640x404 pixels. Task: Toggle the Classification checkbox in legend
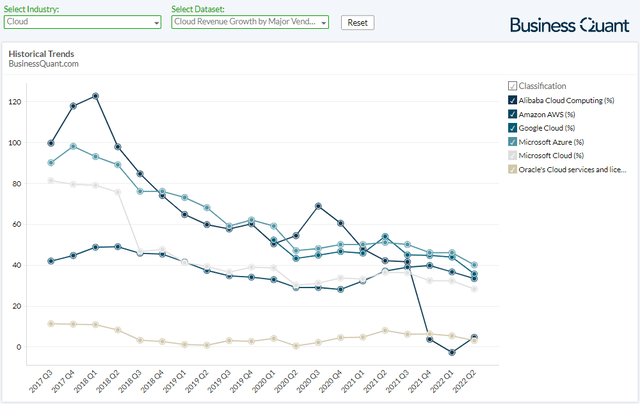click(x=513, y=86)
